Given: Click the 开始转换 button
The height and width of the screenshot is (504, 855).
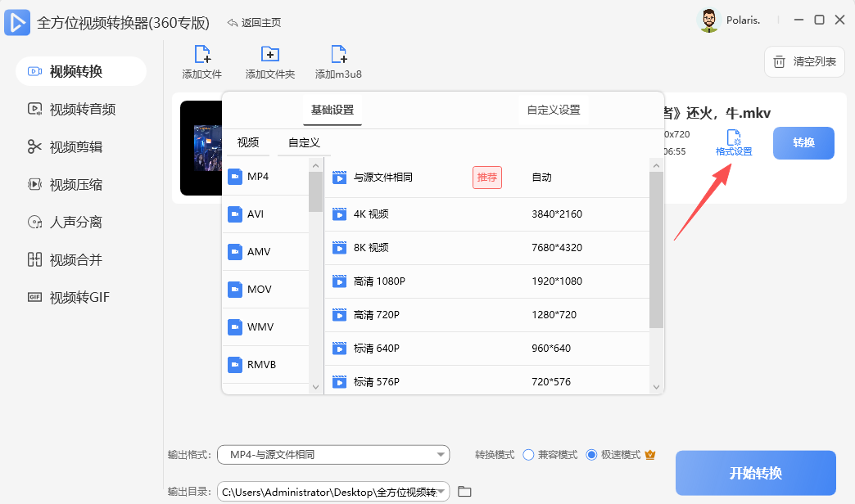Looking at the screenshot, I should pos(755,473).
